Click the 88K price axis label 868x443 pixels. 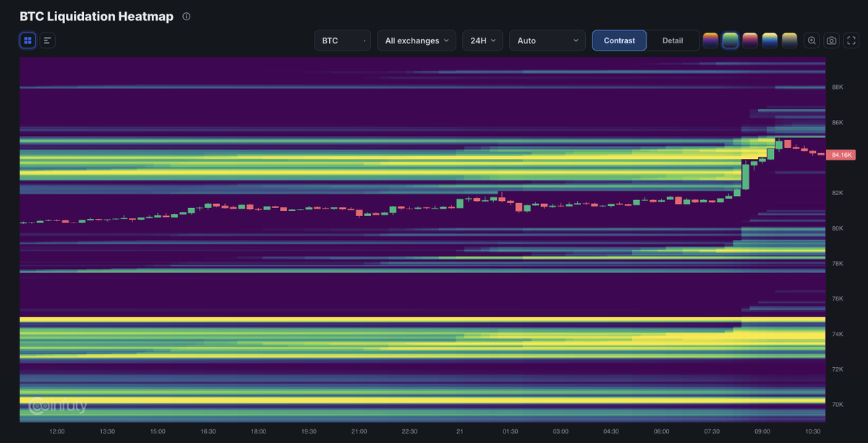tap(838, 87)
